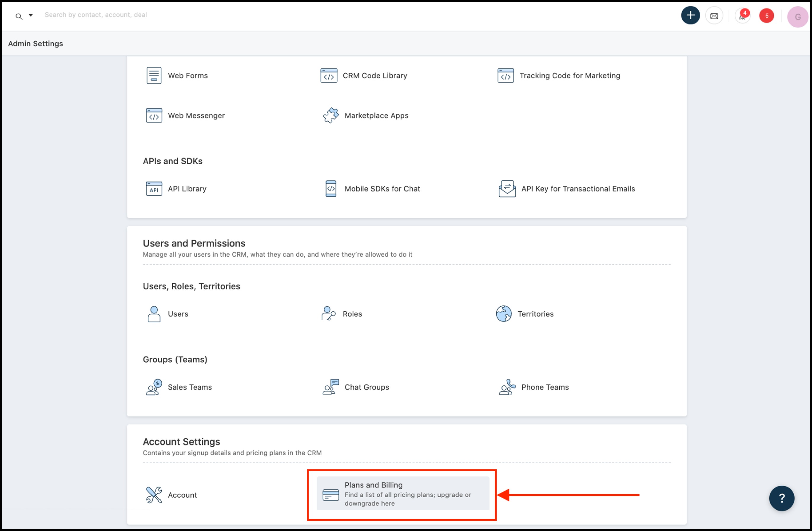Open the Web Forms link
Screen dimensions: 812x531
pyautogui.click(x=188, y=75)
